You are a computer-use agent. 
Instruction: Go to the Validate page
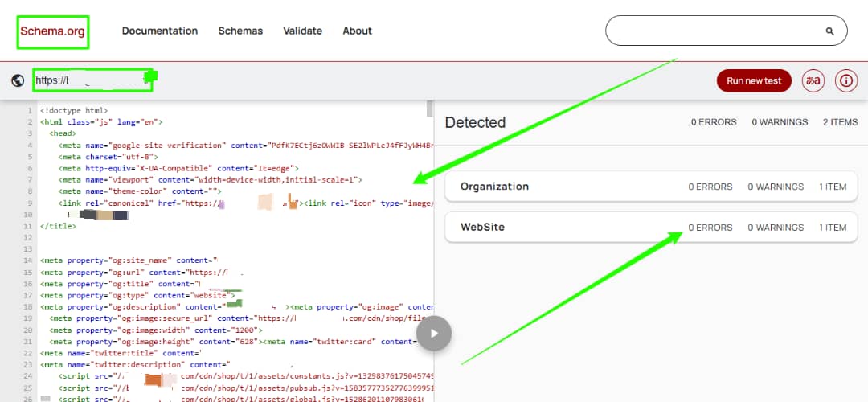[x=302, y=31]
